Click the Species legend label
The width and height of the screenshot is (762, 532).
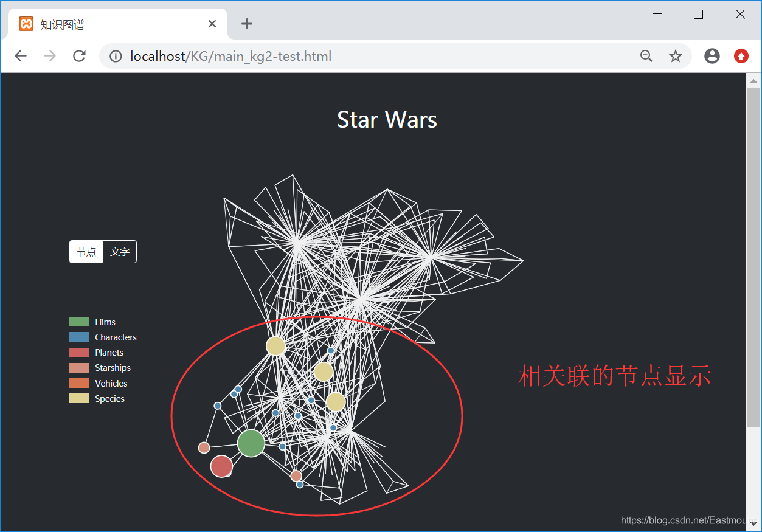click(x=109, y=399)
